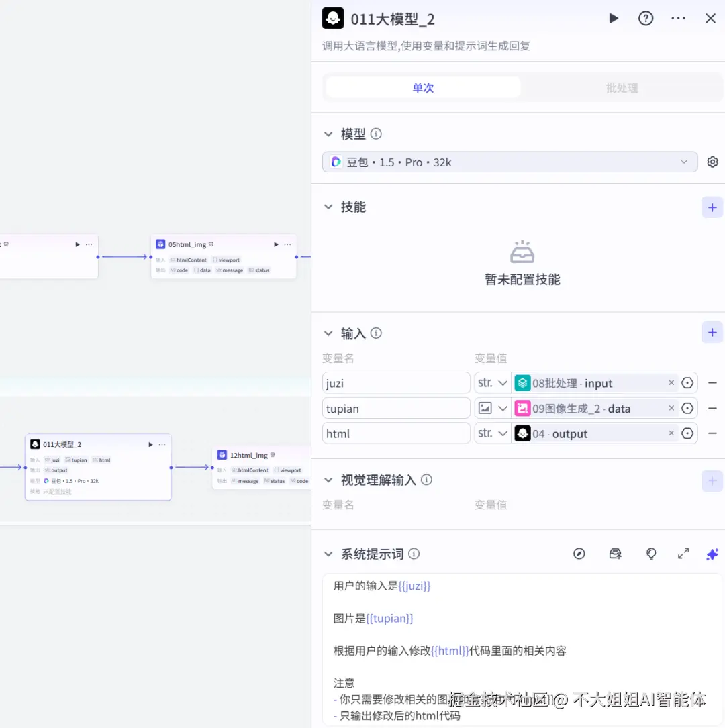Select the 05html_img node title

[187, 244]
